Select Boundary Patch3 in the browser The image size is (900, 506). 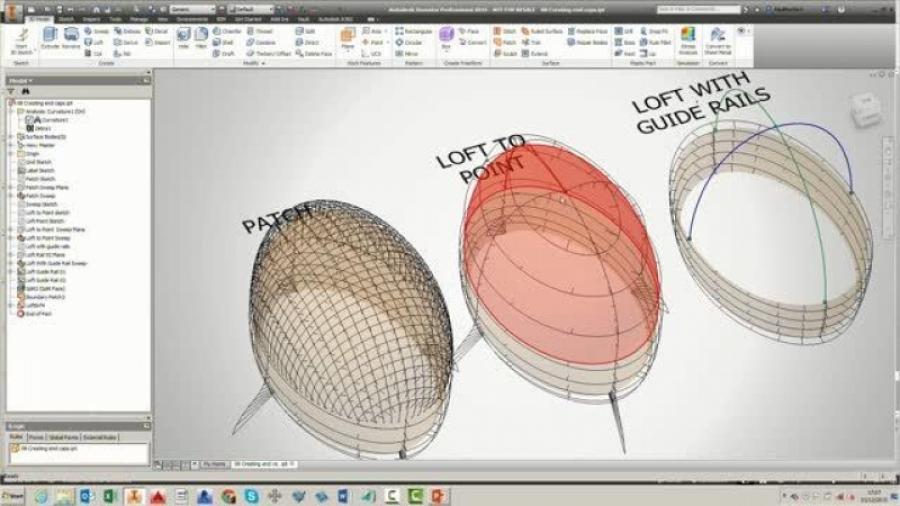click(x=45, y=297)
